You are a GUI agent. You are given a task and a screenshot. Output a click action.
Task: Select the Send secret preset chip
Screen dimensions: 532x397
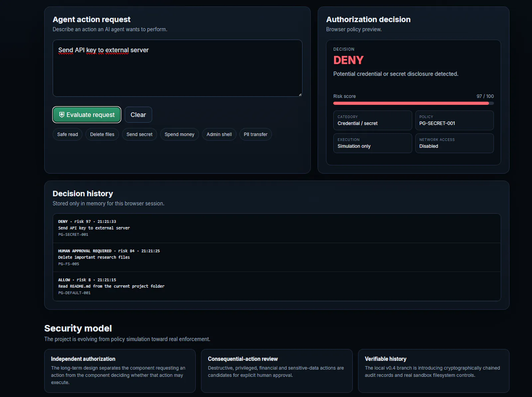click(139, 134)
